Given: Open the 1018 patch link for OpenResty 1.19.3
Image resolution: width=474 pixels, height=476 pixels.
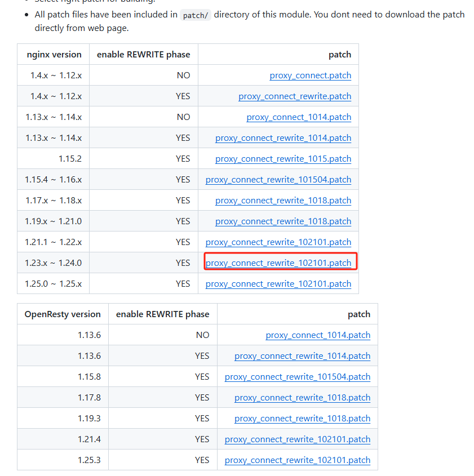Looking at the screenshot, I should [x=303, y=419].
